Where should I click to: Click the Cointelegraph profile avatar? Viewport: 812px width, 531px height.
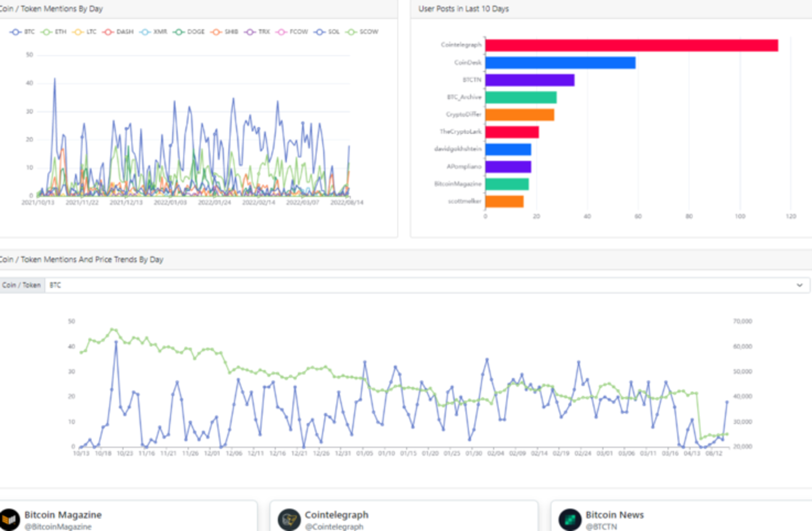tap(289, 520)
